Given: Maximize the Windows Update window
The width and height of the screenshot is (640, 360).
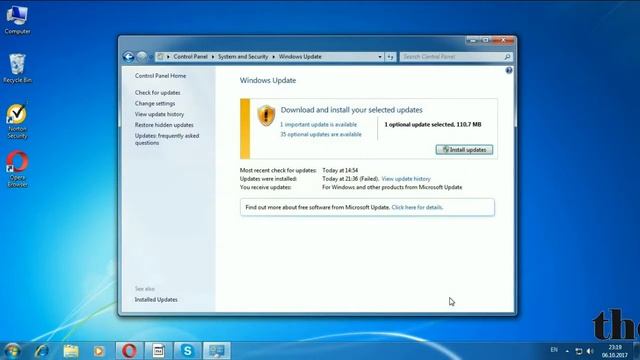Looking at the screenshot, I should 485,40.
